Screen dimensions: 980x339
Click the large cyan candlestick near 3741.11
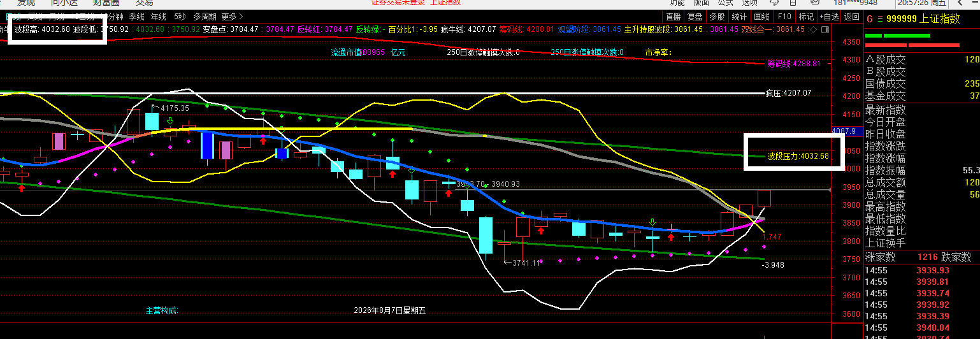486,235
